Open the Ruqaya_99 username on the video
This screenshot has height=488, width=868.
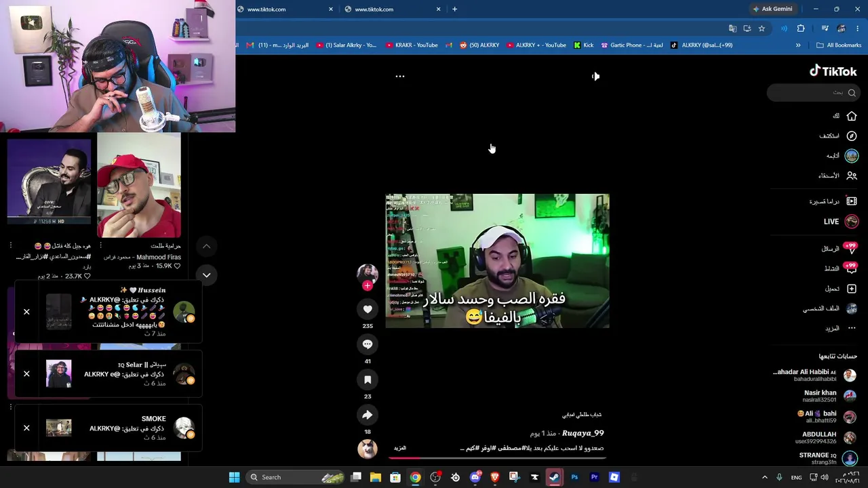583,433
